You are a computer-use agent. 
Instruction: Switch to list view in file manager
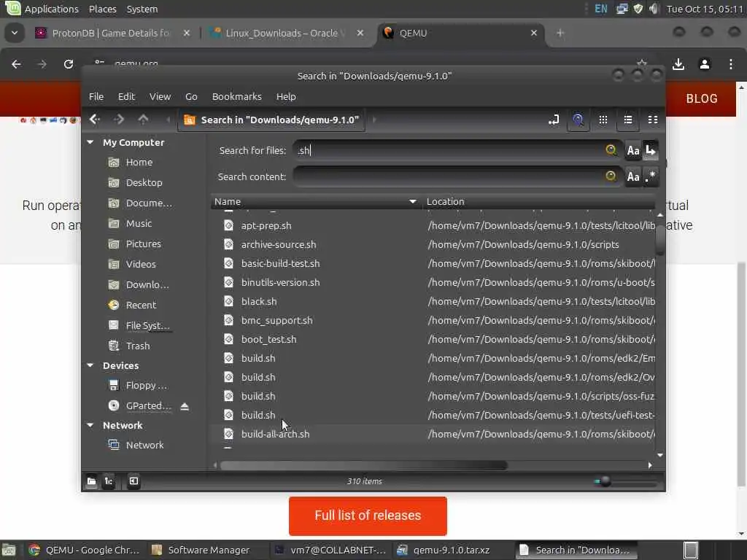[x=628, y=120]
